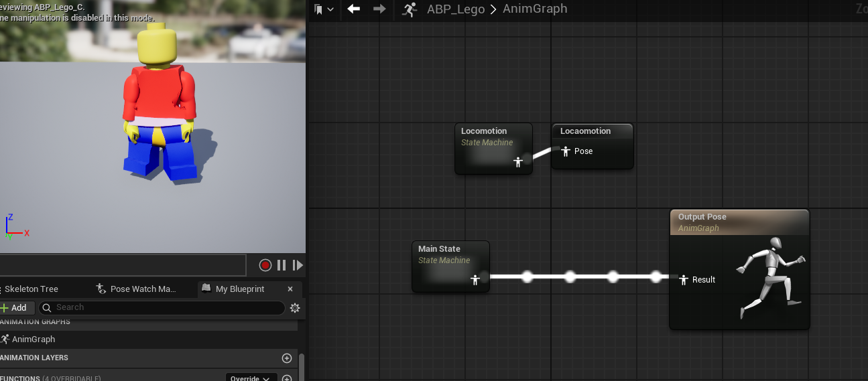Click the record button in preview viewport
The width and height of the screenshot is (868, 381).
(265, 265)
